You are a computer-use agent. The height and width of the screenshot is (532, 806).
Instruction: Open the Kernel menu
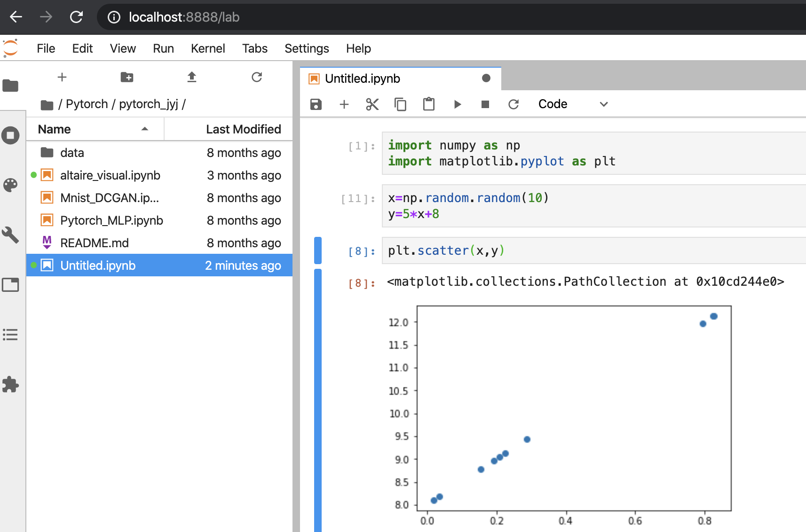[x=207, y=48]
